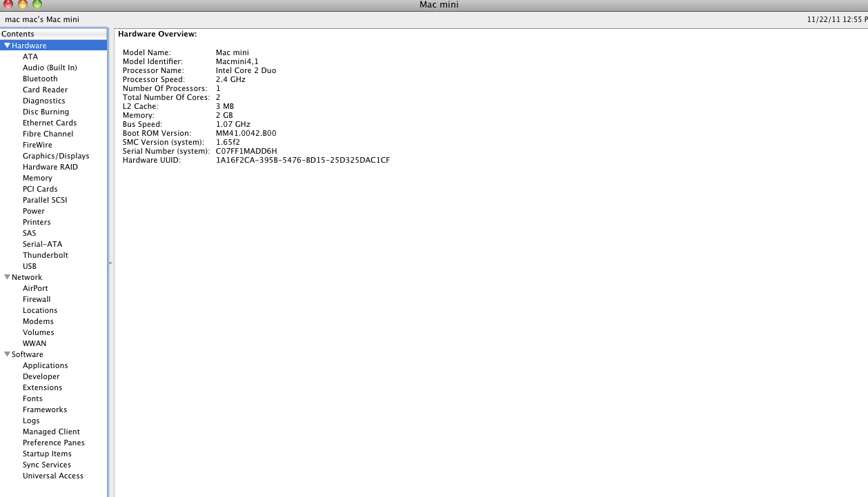Select Bluetooth in the Hardware list

click(40, 79)
